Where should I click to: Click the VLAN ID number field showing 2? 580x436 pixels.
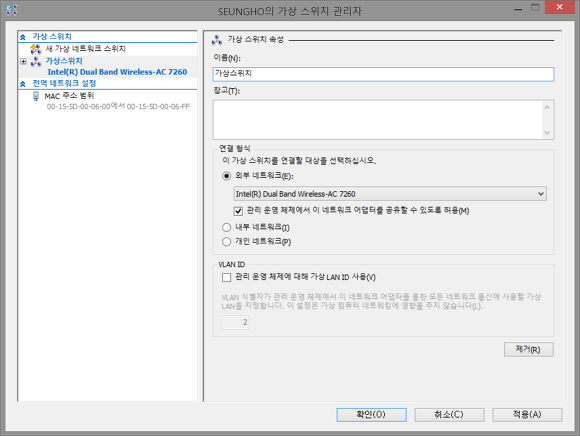point(235,322)
